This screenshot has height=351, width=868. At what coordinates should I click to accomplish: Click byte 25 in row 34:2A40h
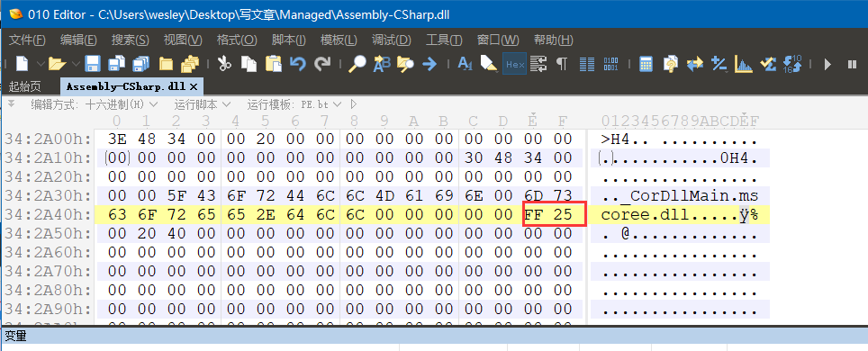tap(563, 214)
